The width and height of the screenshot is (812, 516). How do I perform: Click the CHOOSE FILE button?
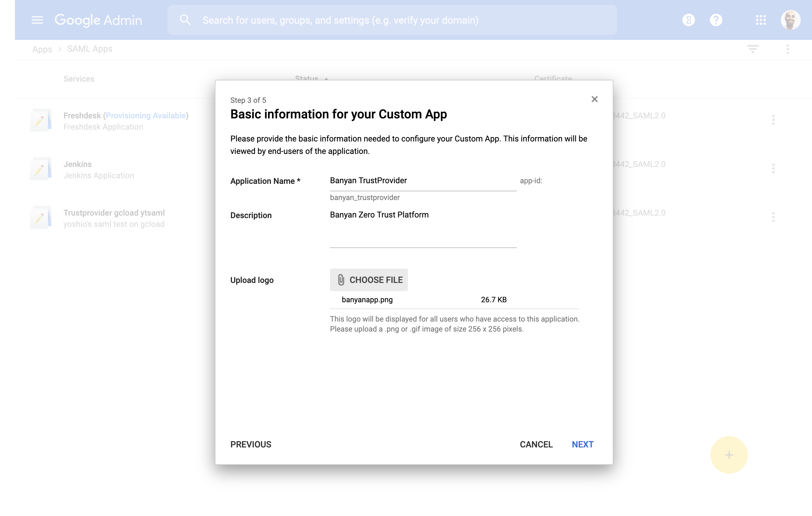click(x=369, y=280)
